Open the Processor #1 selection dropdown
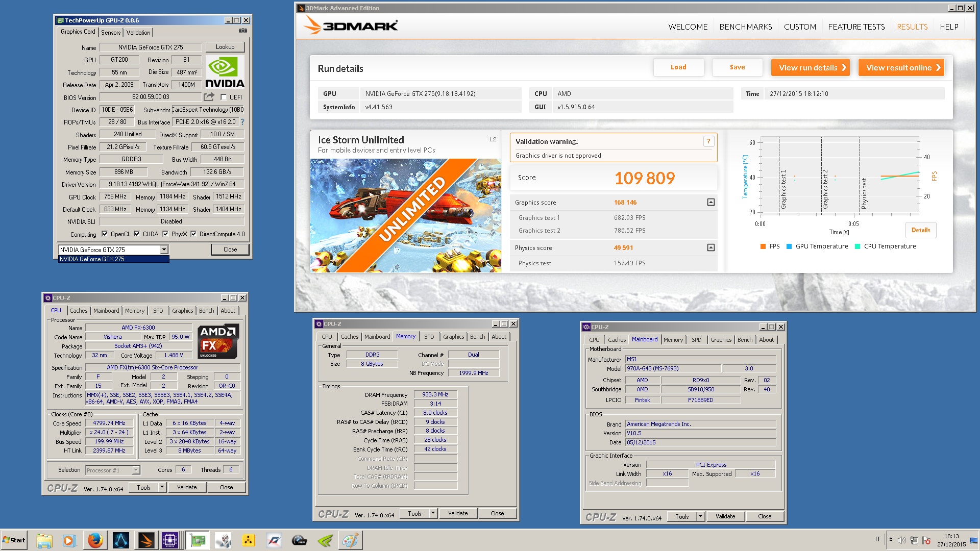Viewport: 980px width, 551px height. click(x=136, y=470)
